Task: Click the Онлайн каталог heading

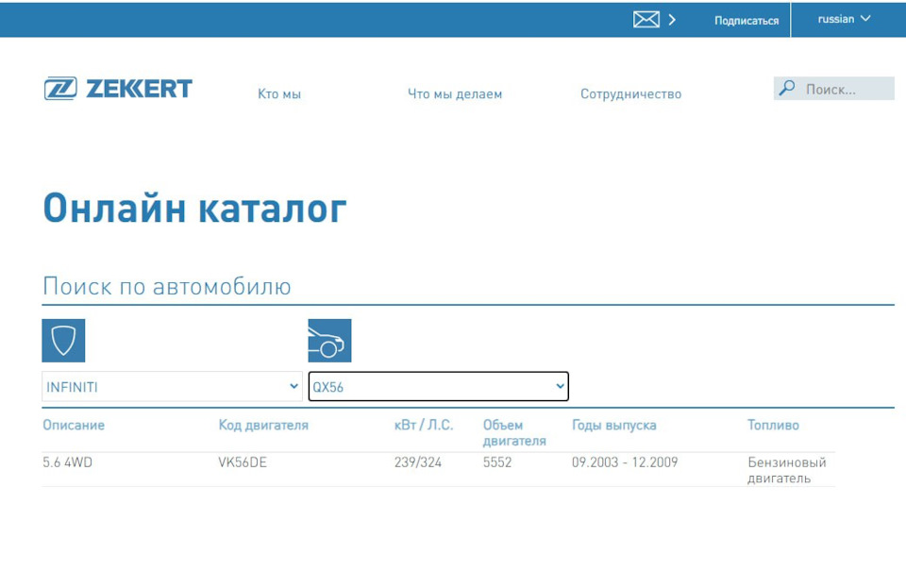Action: pyautogui.click(x=194, y=208)
